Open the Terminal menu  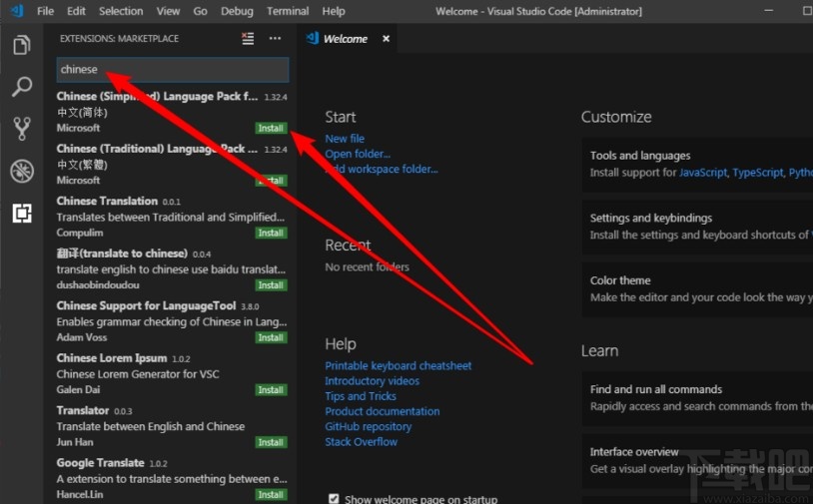288,11
